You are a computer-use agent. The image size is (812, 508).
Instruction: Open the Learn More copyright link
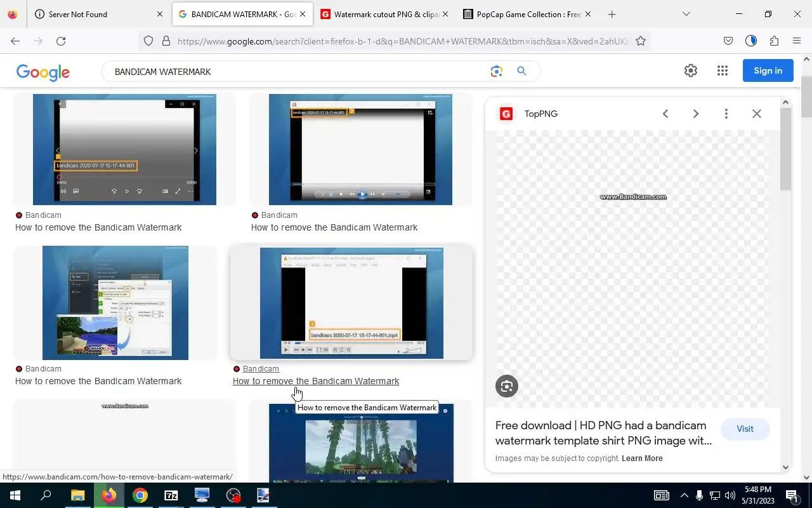point(642,458)
